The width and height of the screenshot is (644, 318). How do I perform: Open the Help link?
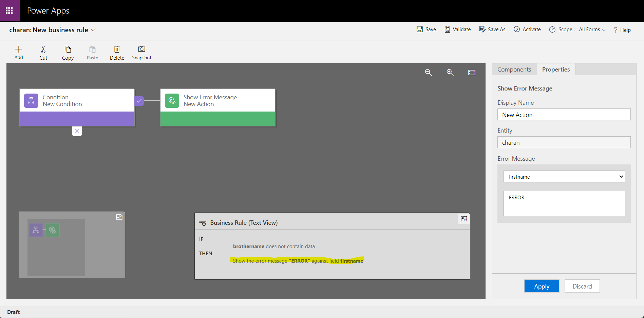622,30
